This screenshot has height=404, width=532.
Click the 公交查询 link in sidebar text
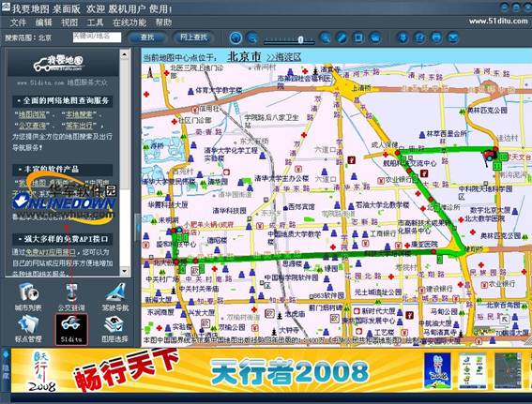(x=32, y=126)
